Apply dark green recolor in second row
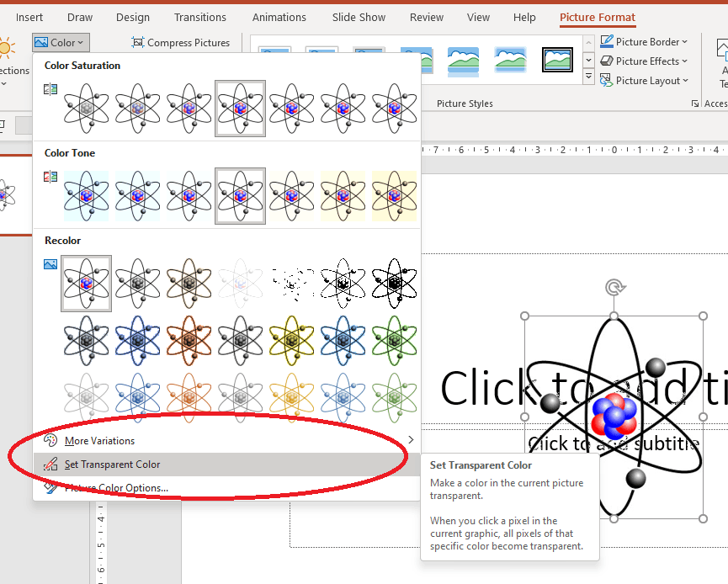 click(x=394, y=341)
